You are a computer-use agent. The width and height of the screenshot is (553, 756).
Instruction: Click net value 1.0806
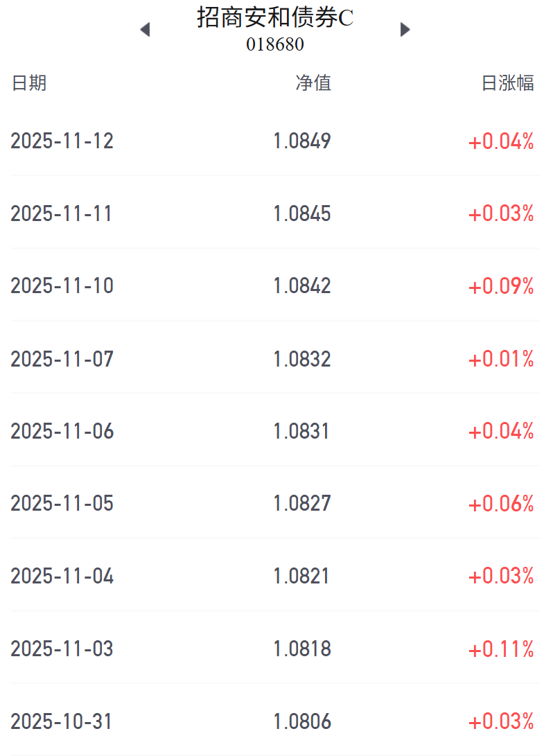click(302, 722)
